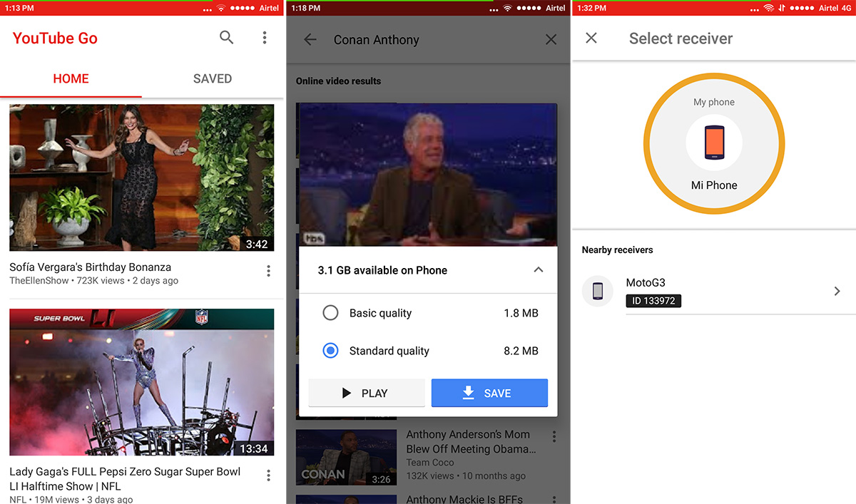
Task: Save the video with the SAVE button
Action: pyautogui.click(x=489, y=393)
